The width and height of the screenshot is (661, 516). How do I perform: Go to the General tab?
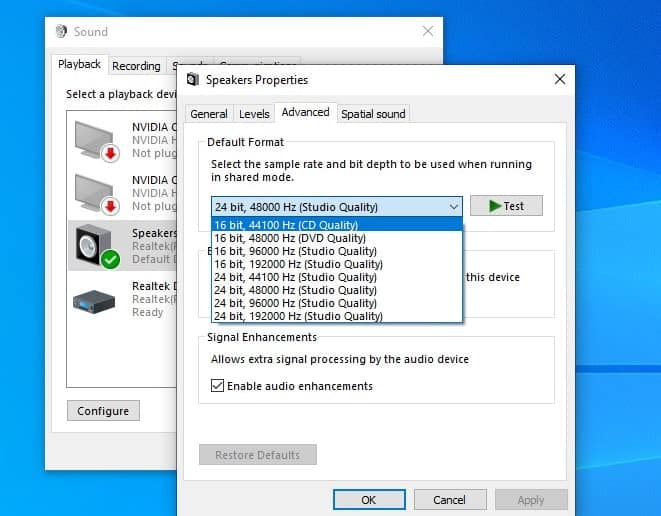coord(209,114)
